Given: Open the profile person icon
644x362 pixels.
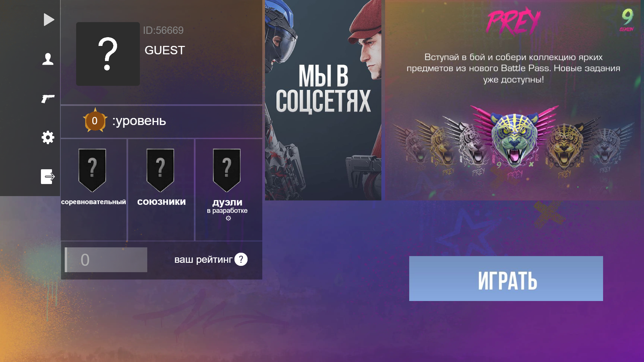Looking at the screenshot, I should click(48, 59).
